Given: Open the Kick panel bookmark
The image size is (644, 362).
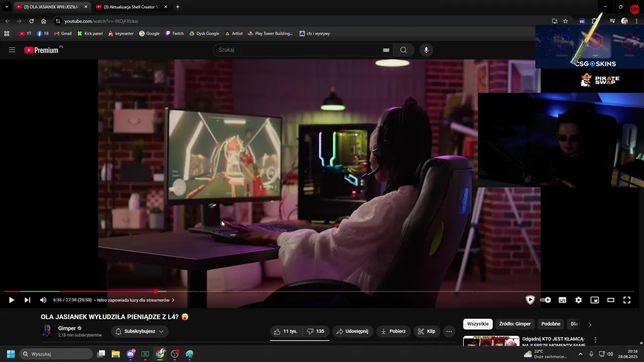Looking at the screenshot, I should [x=90, y=34].
